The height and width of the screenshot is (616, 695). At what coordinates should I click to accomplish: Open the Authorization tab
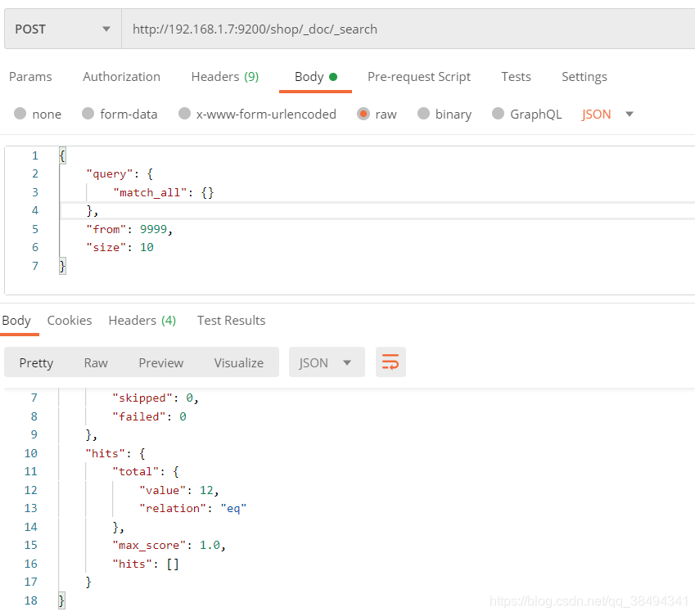click(x=121, y=77)
